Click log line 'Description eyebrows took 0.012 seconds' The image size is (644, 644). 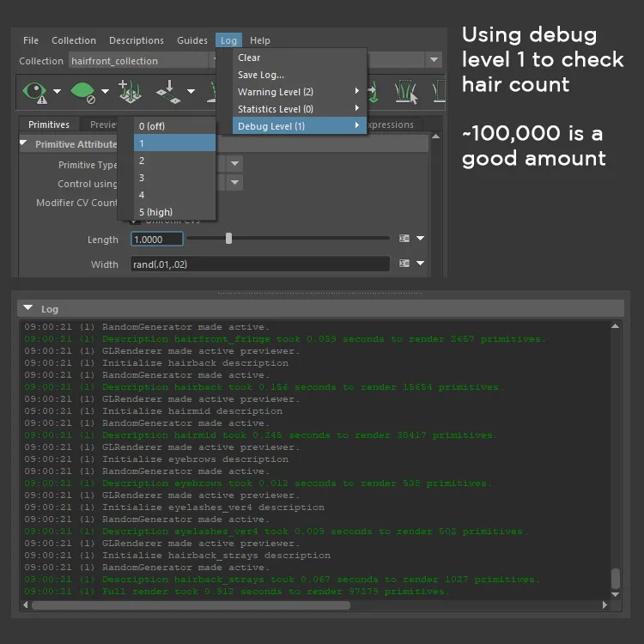click(x=258, y=483)
